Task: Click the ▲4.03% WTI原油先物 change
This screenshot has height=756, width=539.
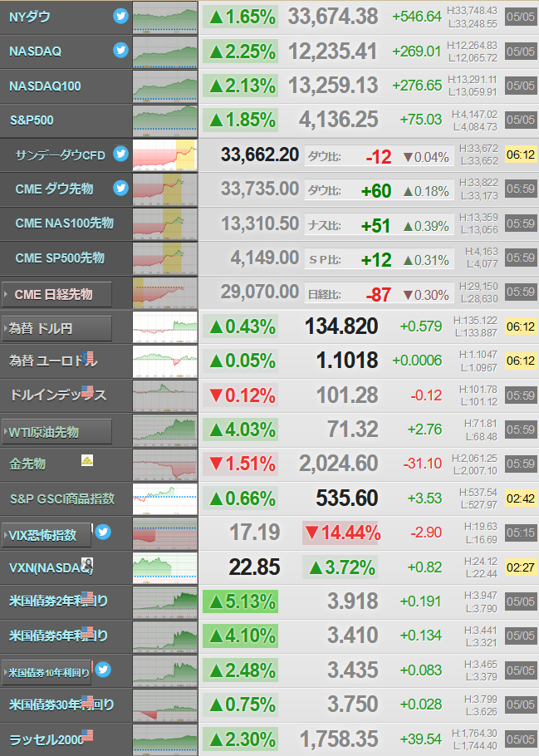Action: pos(241,430)
